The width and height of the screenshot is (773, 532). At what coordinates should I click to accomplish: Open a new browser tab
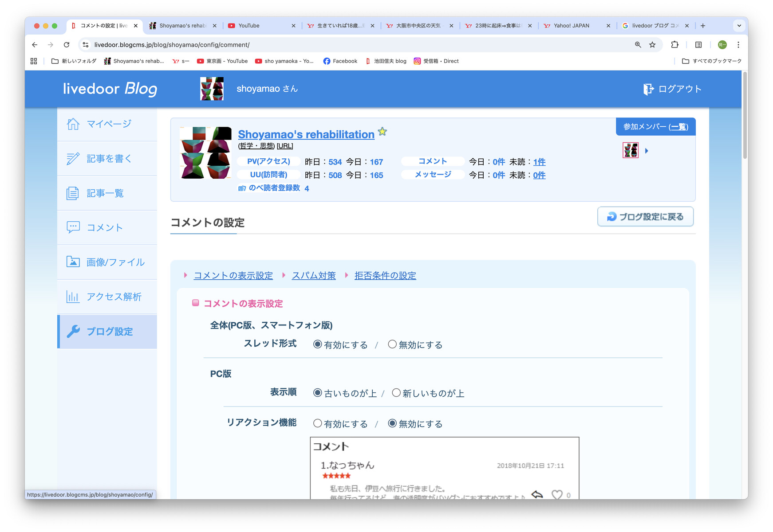point(703,26)
